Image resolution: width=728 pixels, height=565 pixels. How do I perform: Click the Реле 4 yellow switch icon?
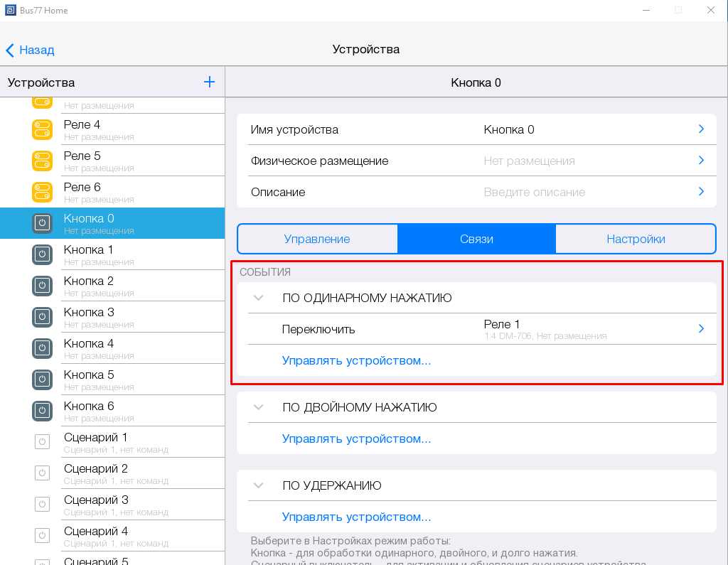(x=43, y=129)
